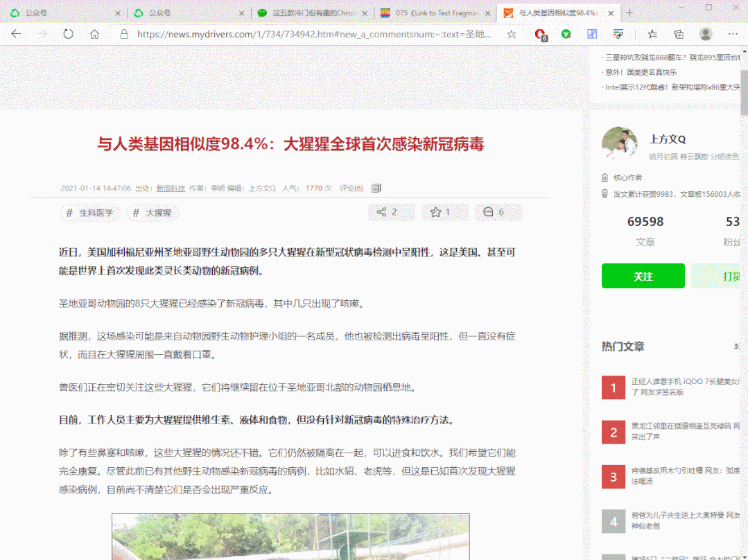Open hot article 2 about 黑龙江邻里

686,431
